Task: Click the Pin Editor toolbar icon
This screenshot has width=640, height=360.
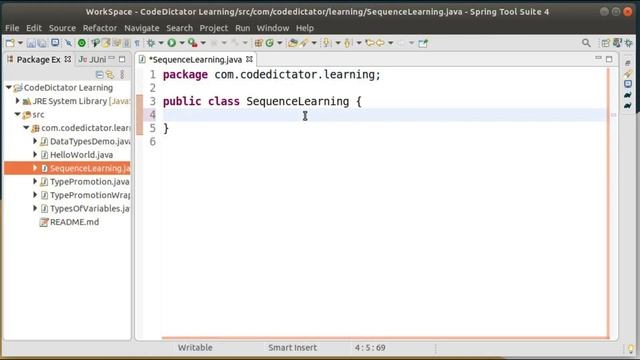Action: 423,43
